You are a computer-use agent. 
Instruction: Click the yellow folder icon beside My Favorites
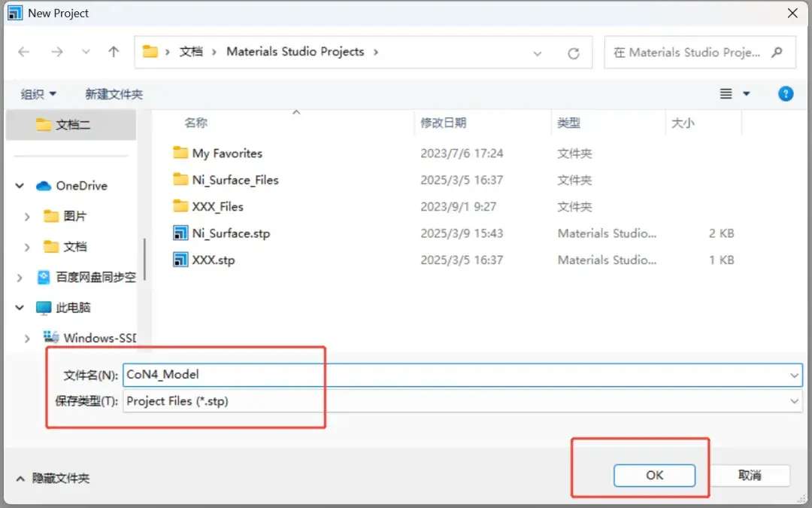pyautogui.click(x=180, y=153)
